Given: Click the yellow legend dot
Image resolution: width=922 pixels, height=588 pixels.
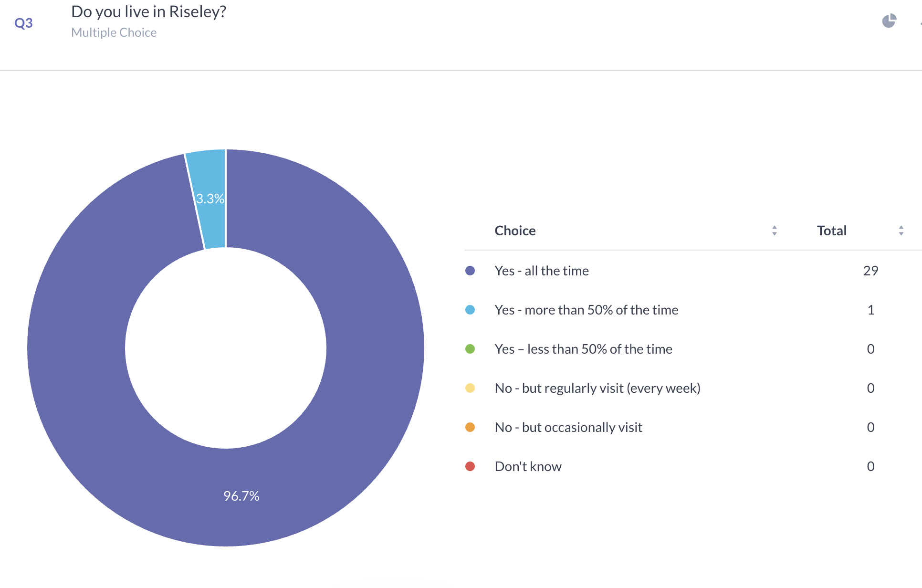Looking at the screenshot, I should pos(470,388).
